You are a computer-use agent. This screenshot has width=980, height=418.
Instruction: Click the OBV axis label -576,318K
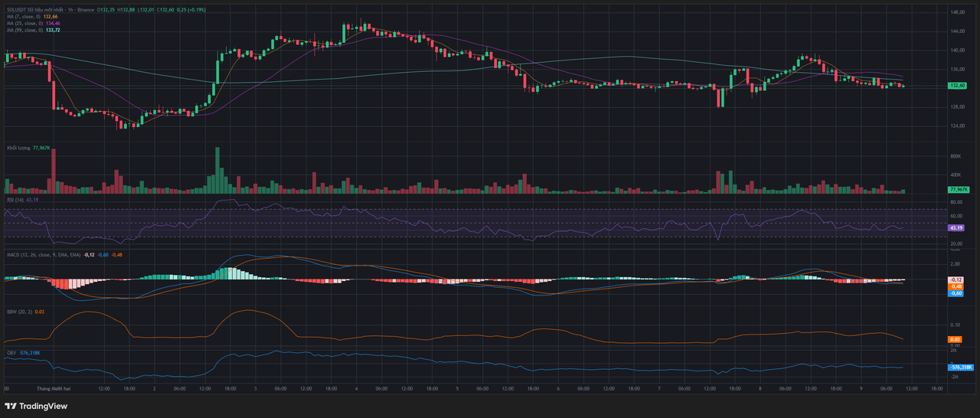[x=960, y=367]
